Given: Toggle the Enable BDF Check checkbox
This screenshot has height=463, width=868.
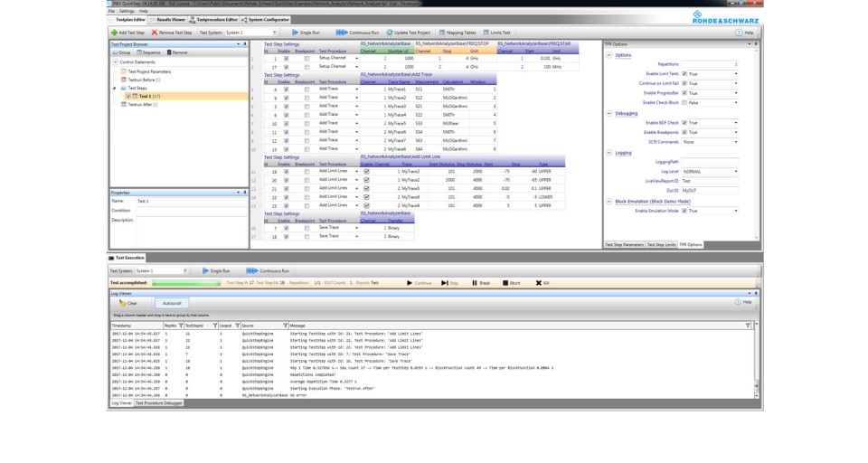Looking at the screenshot, I should coord(684,123).
